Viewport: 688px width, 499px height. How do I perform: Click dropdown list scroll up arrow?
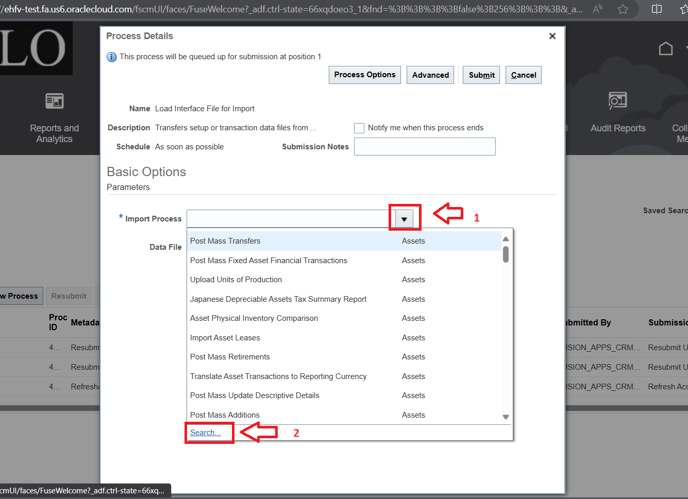click(506, 239)
